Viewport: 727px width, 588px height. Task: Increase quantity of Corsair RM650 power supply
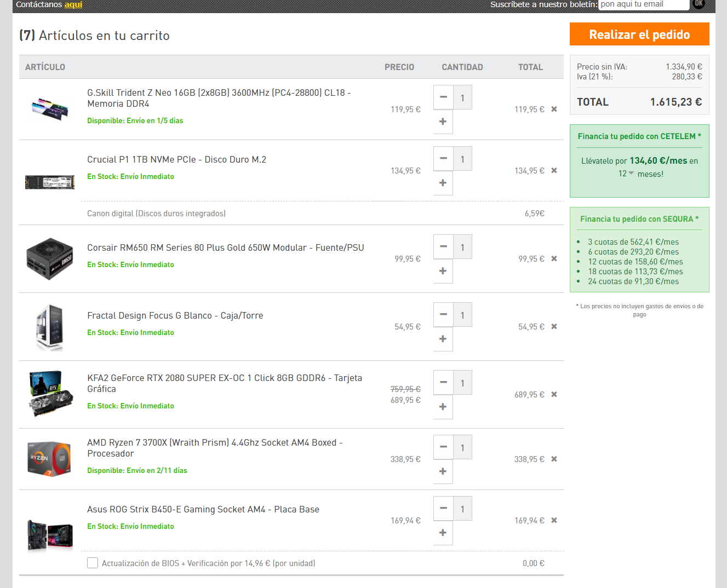click(443, 271)
